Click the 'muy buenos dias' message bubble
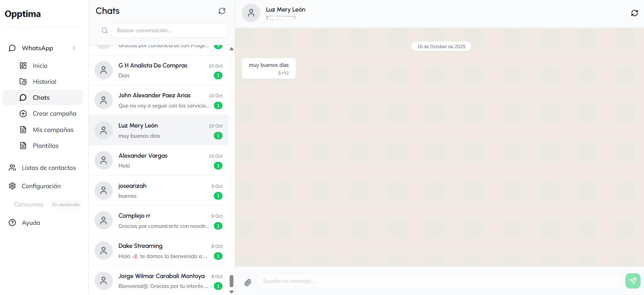Viewport: 644px width, 295px height. (x=269, y=68)
